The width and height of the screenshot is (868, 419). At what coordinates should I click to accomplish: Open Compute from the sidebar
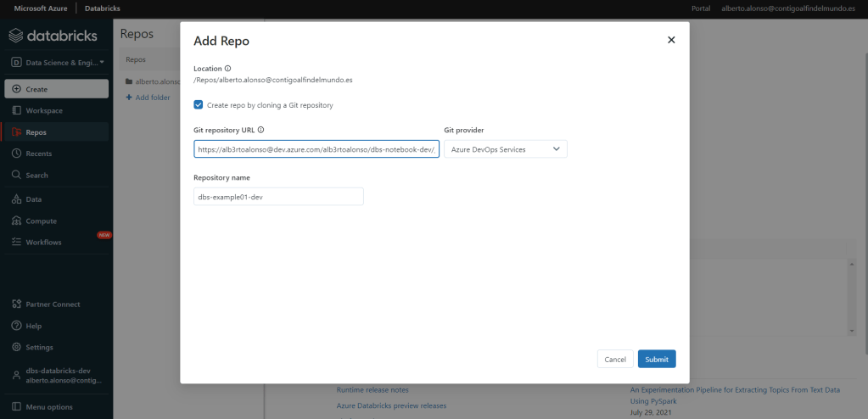(41, 221)
